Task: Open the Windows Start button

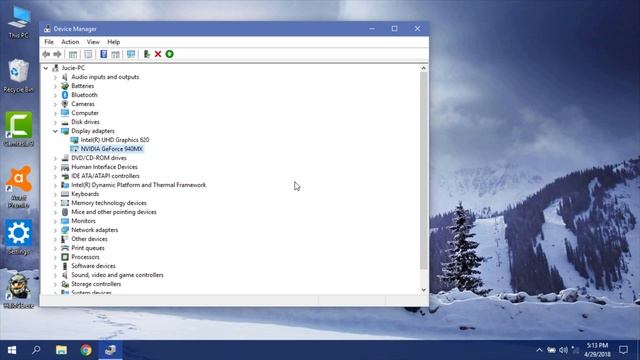Action: click(x=12, y=350)
